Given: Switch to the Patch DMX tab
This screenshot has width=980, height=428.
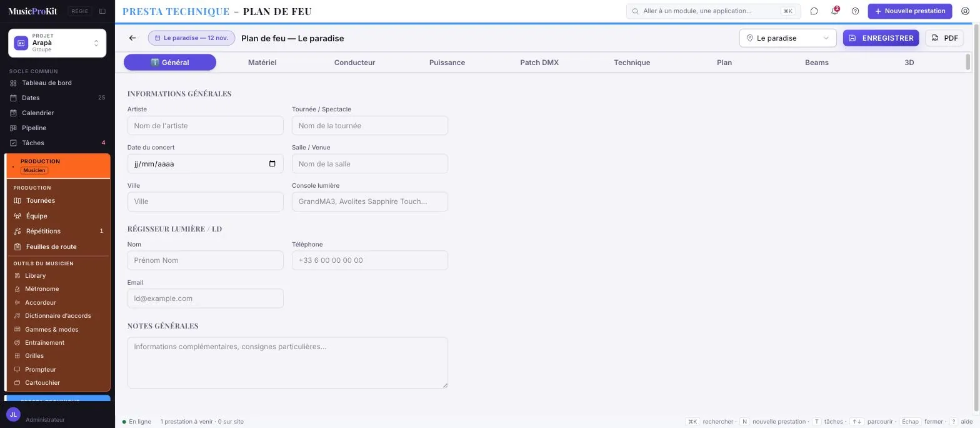Looking at the screenshot, I should [539, 63].
